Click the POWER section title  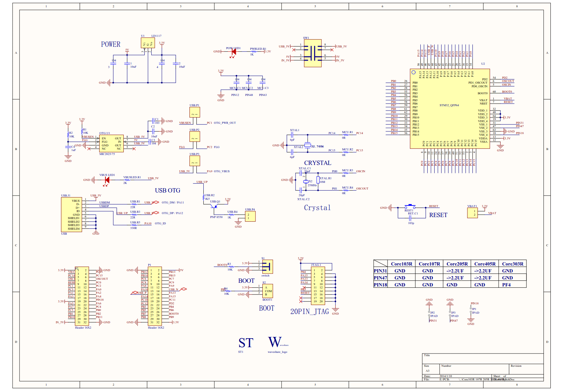pyautogui.click(x=111, y=44)
